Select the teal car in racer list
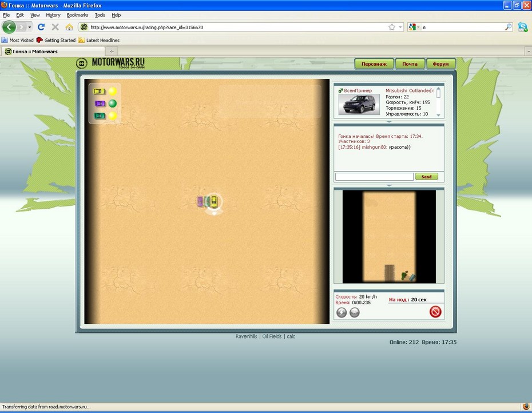The height and width of the screenshot is (413, 532). (100, 116)
